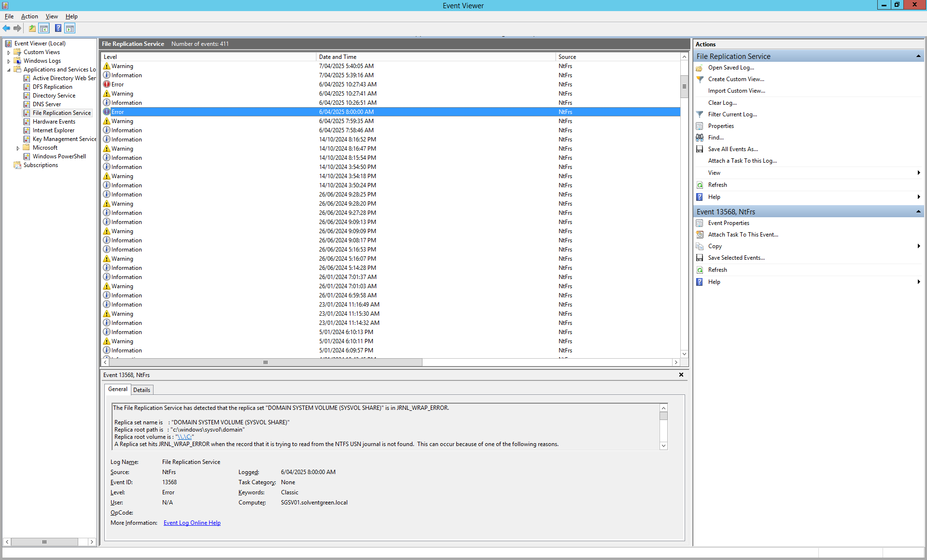Click the Forward arrow toolbar icon
The image size is (927, 560).
coord(17,28)
